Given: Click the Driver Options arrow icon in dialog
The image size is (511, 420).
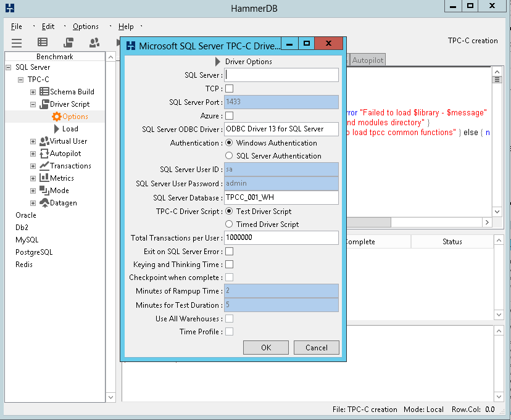Looking at the screenshot, I should coord(218,62).
